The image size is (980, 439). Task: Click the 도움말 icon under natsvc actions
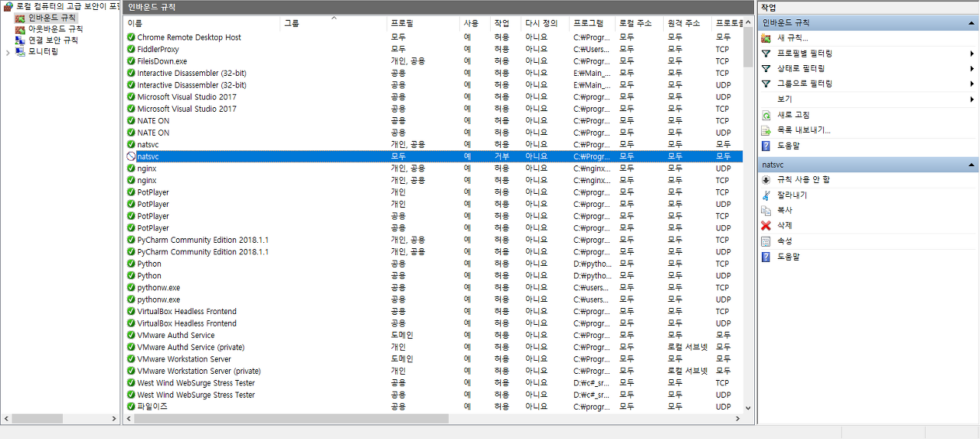click(766, 257)
